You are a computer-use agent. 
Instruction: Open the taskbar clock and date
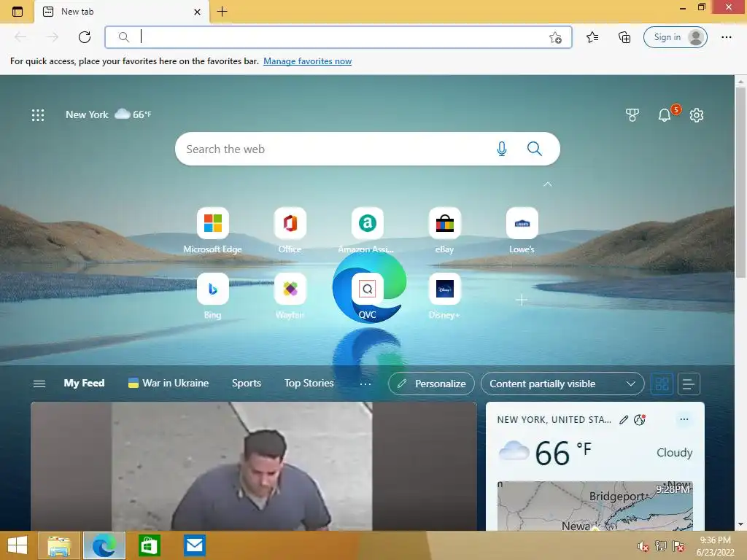(x=715, y=546)
